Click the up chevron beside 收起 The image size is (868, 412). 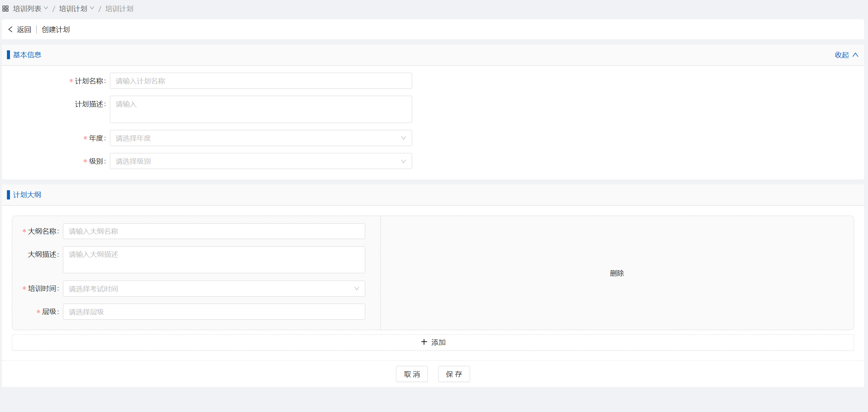(855, 55)
